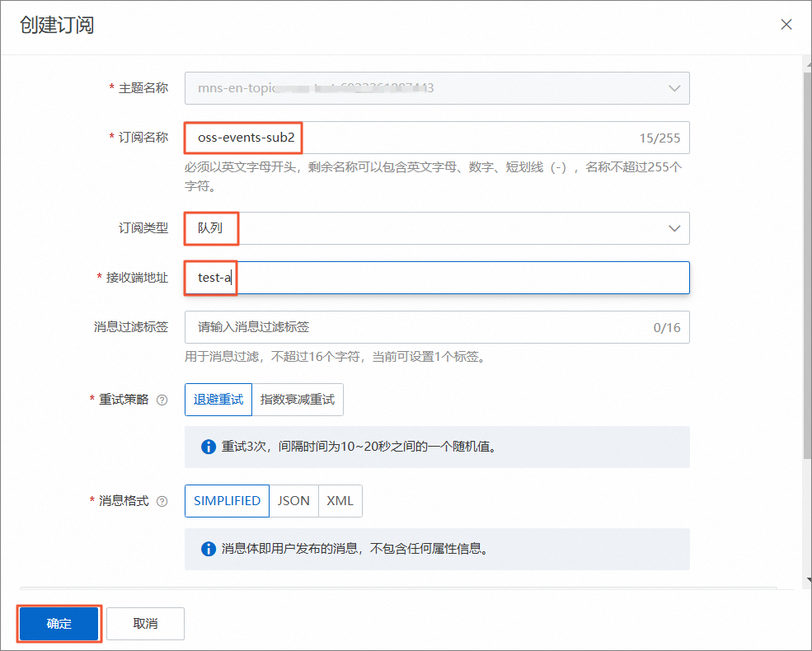This screenshot has width=812, height=651.
Task: Click the info icon next to 重试3次
Action: tap(209, 447)
